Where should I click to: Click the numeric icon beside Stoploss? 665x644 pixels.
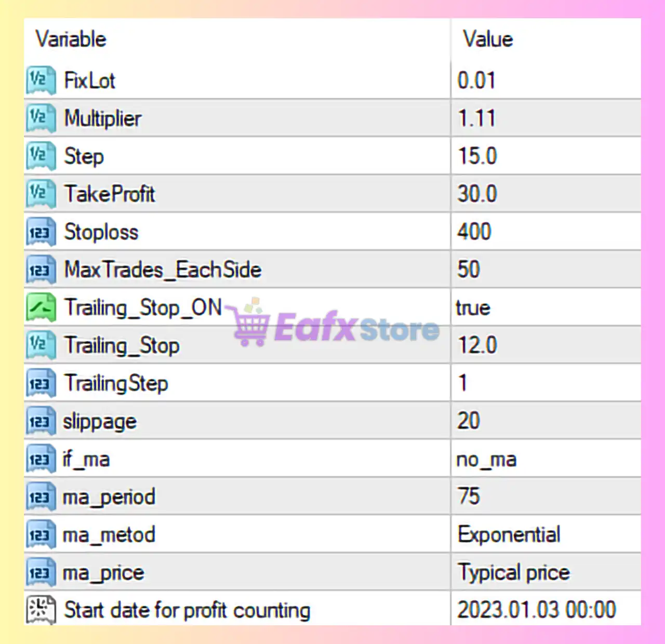(41, 232)
